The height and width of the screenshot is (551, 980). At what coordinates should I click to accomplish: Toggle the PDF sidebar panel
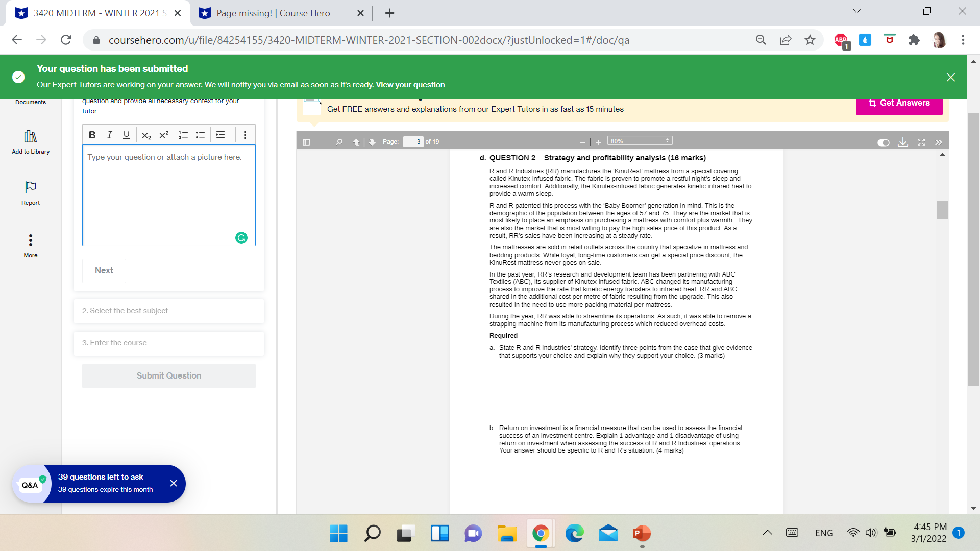pos(306,142)
